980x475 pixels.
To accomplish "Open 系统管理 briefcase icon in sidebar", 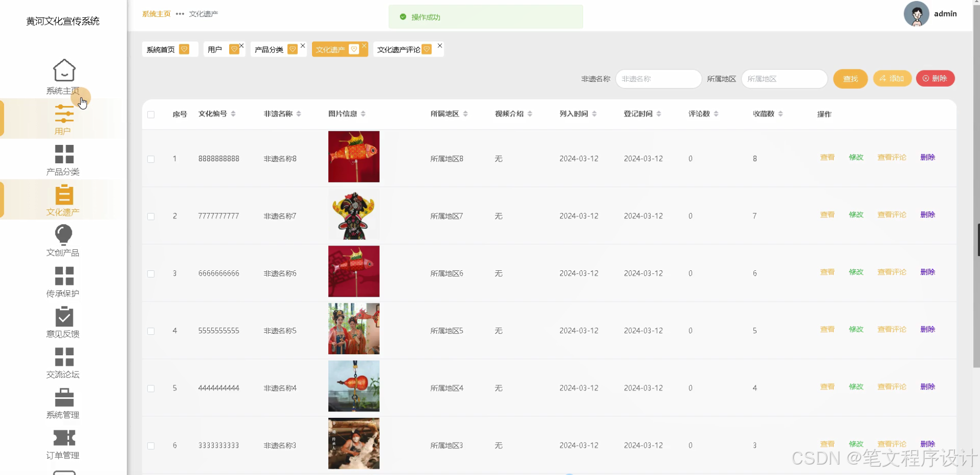I will pos(64,397).
